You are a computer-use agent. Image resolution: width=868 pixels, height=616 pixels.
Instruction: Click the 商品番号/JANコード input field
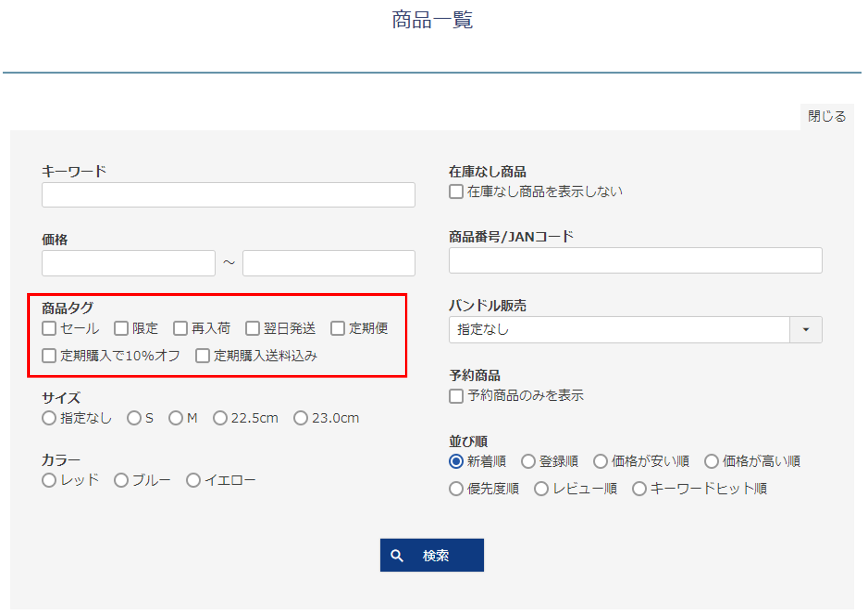pyautogui.click(x=635, y=260)
